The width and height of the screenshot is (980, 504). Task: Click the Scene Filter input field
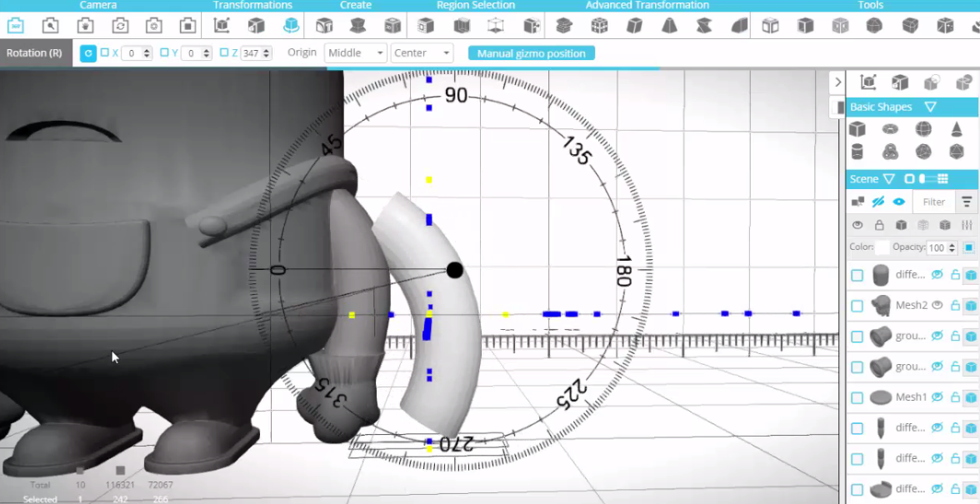933,202
